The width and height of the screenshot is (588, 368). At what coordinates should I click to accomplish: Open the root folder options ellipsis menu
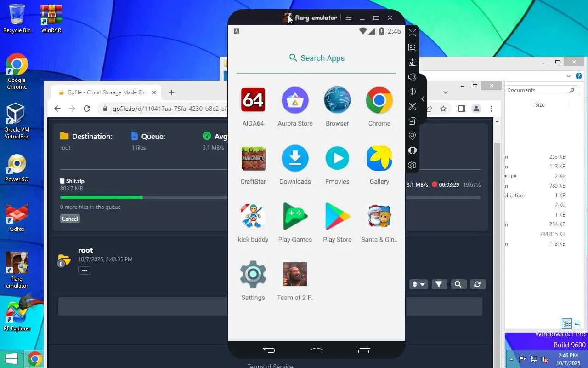click(x=85, y=270)
